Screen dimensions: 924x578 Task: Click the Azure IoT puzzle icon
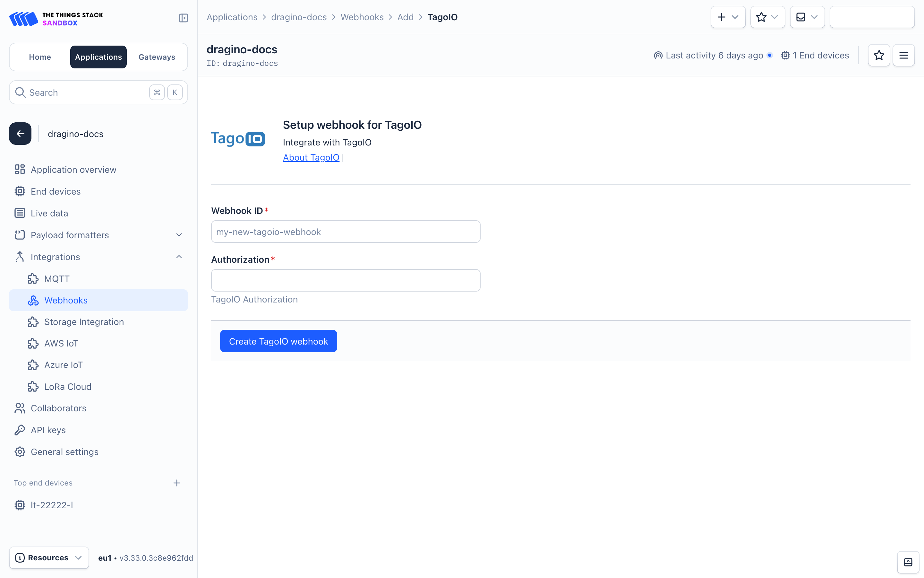[x=33, y=365]
